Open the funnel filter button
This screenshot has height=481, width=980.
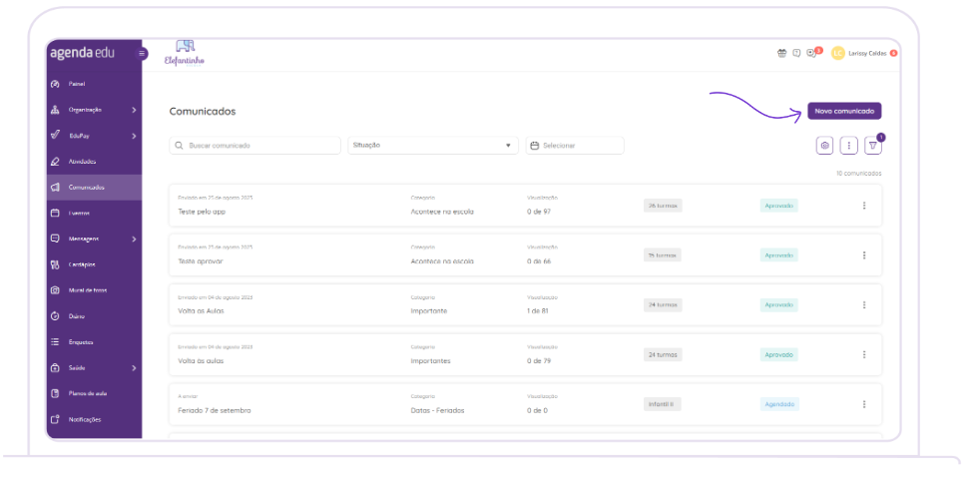[x=873, y=146]
